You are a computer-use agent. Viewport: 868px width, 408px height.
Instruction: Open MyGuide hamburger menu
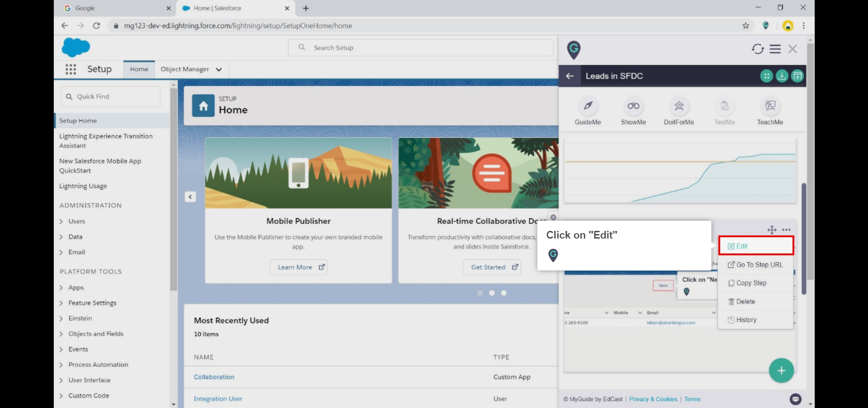click(x=775, y=49)
